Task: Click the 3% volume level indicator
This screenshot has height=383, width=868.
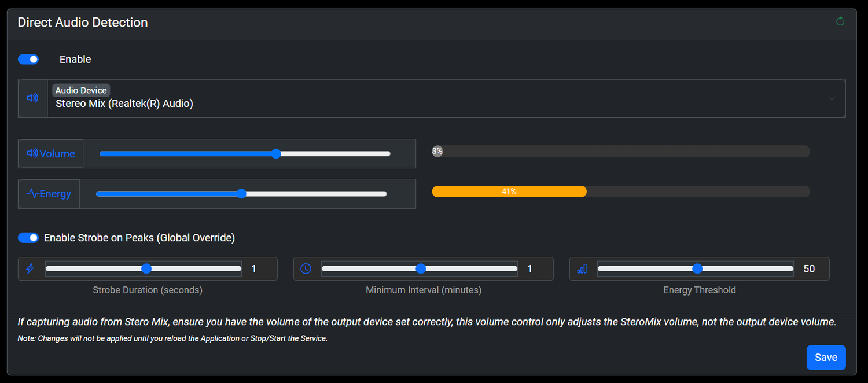Action: tap(437, 151)
